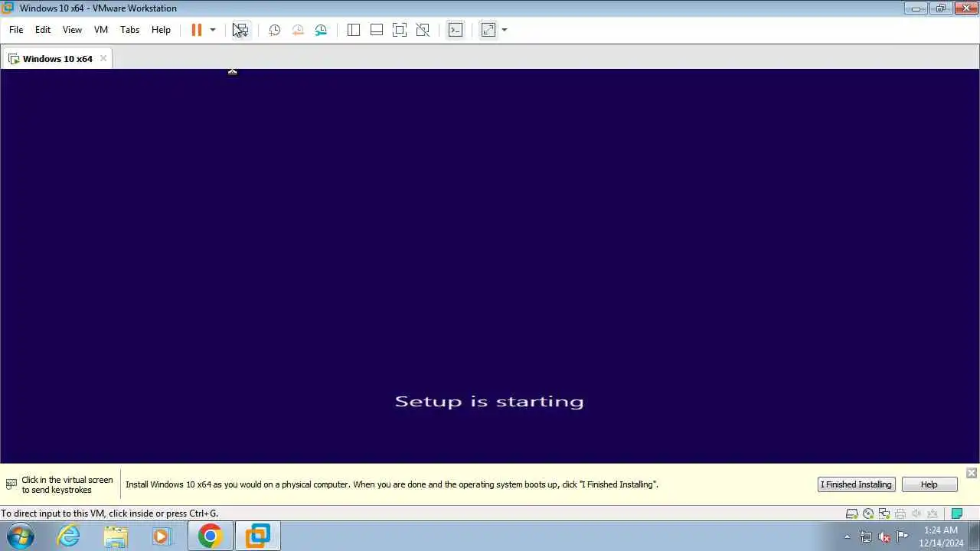Click the USB controller status icon

pos(933,514)
